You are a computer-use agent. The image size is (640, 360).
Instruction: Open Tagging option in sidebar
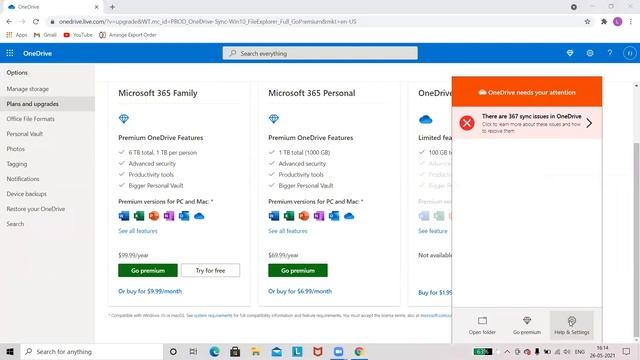point(17,164)
